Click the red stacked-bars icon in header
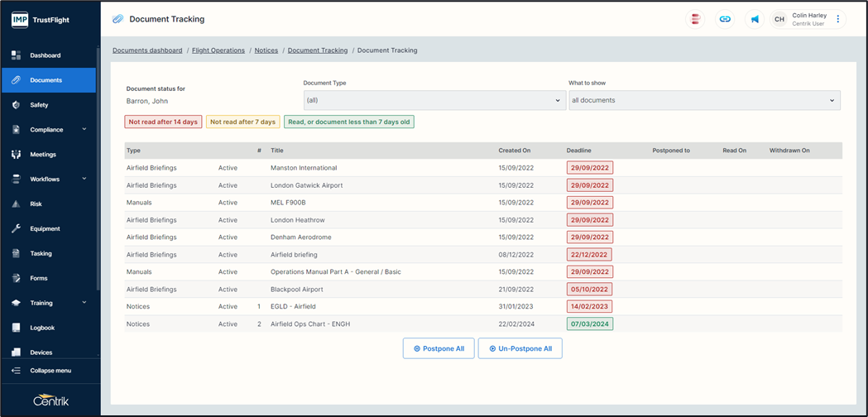Image resolution: width=868 pixels, height=417 pixels. point(696,19)
